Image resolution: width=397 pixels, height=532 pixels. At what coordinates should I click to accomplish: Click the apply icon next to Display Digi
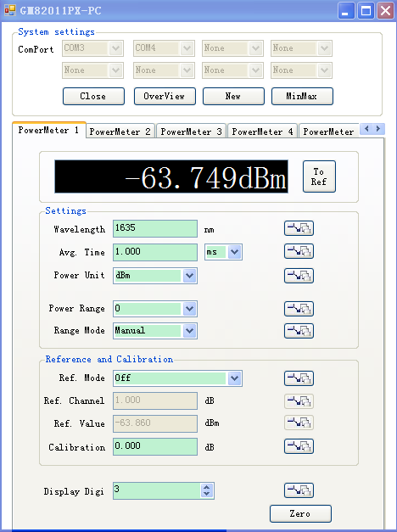(x=299, y=490)
